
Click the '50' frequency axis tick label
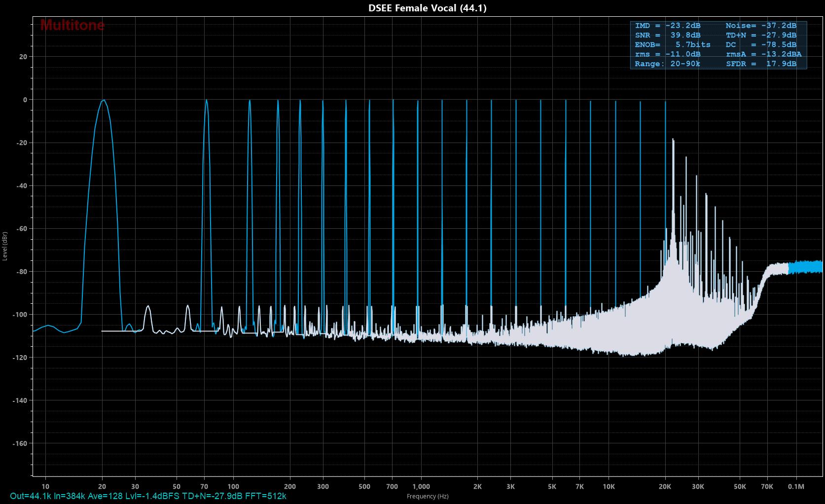point(177,487)
